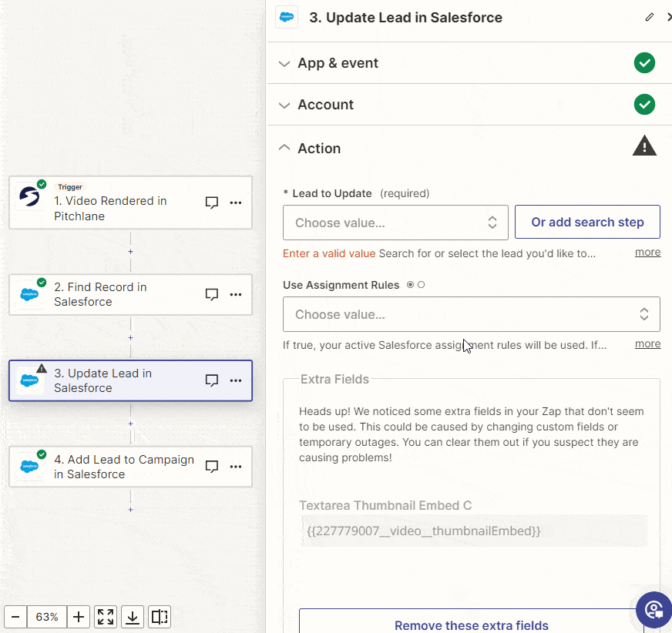The height and width of the screenshot is (633, 672).
Task: Click the 63% zoom level display
Action: (47, 617)
